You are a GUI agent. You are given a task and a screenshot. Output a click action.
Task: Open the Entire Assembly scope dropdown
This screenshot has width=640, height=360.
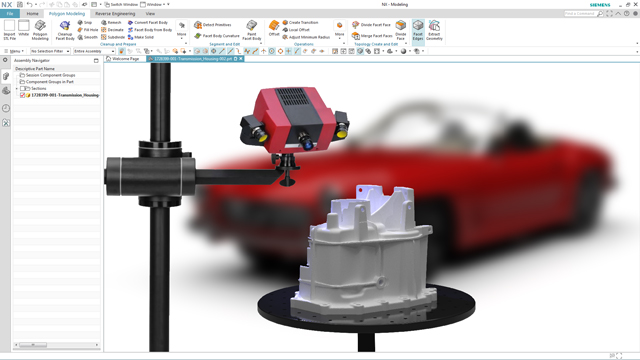point(94,51)
